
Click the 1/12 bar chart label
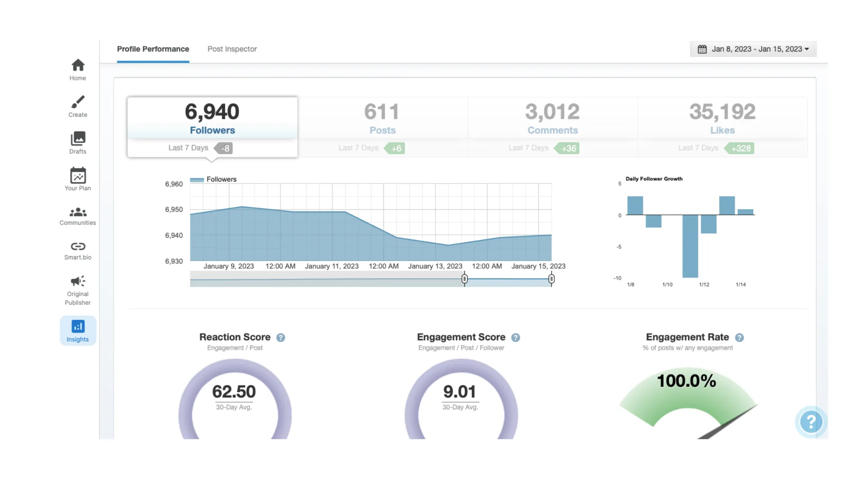coord(704,285)
